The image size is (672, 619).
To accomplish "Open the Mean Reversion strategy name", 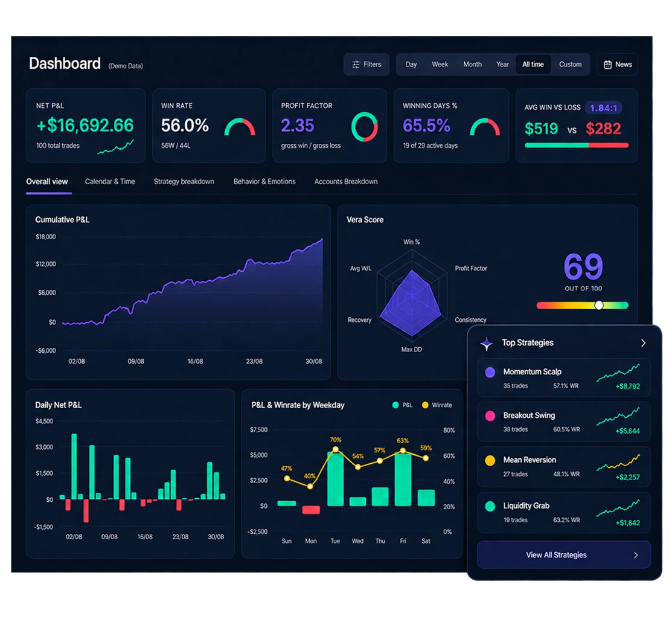I will click(530, 460).
